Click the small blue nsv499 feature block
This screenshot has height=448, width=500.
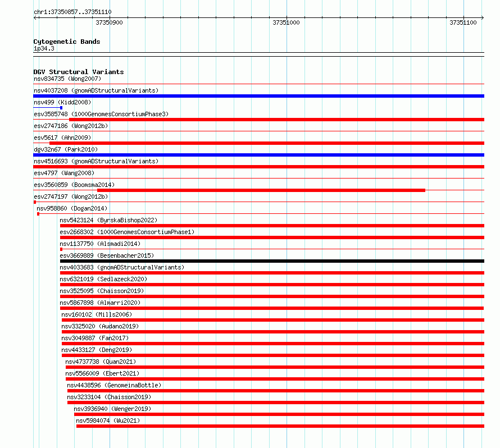(x=61, y=108)
